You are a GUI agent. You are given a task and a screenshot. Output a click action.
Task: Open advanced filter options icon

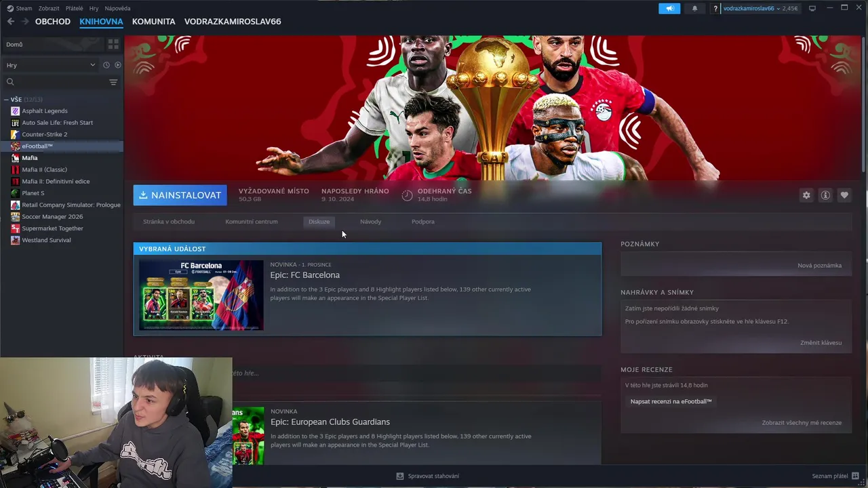tap(113, 82)
